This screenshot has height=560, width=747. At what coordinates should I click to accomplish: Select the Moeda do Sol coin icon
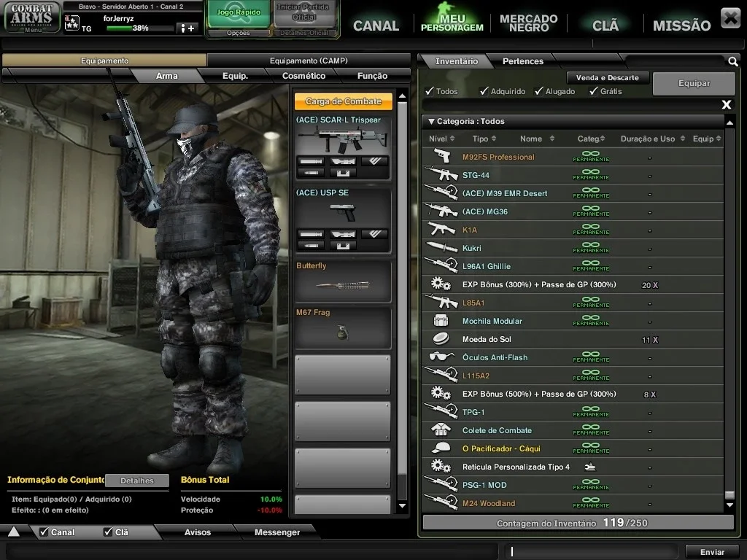[x=441, y=338]
